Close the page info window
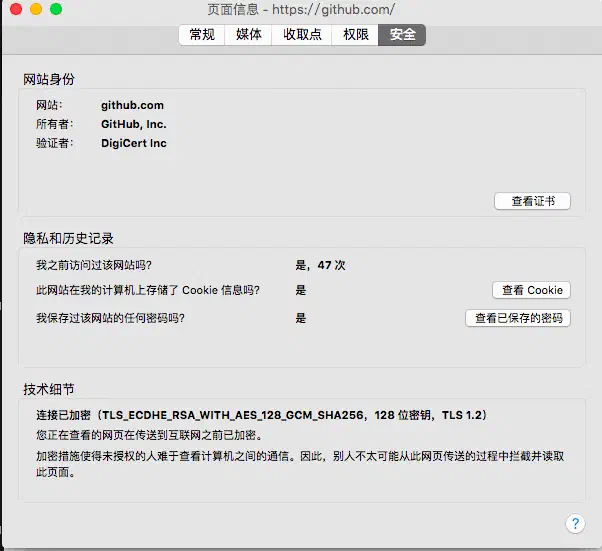The height and width of the screenshot is (551, 602). [x=16, y=9]
